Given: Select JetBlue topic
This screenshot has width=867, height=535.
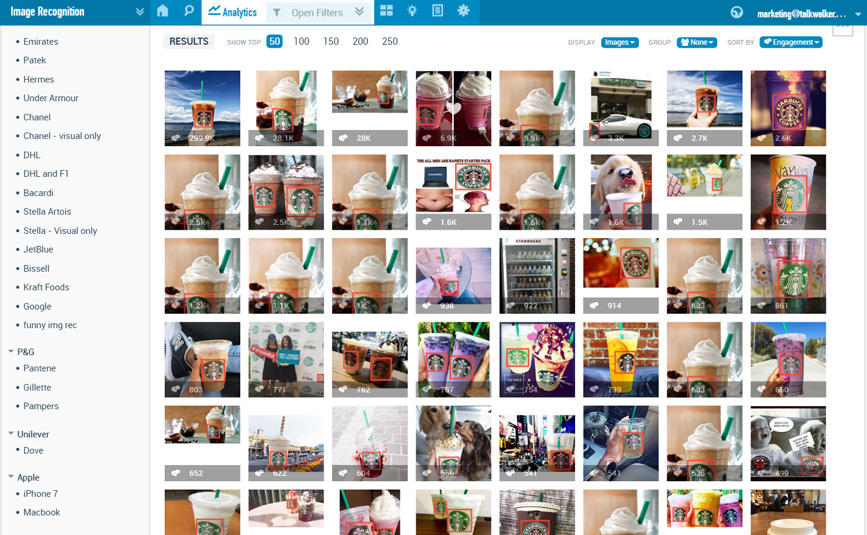Looking at the screenshot, I should pos(38,249).
